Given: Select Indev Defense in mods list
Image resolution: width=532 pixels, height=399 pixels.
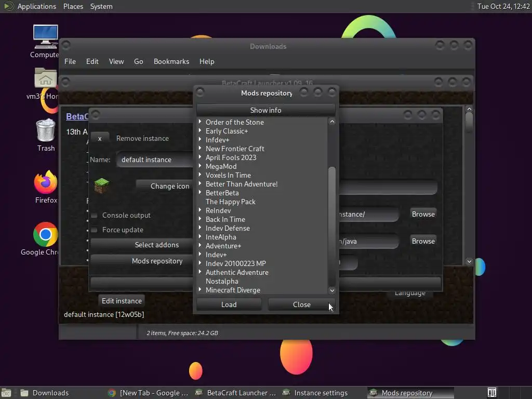Looking at the screenshot, I should pos(228,229).
